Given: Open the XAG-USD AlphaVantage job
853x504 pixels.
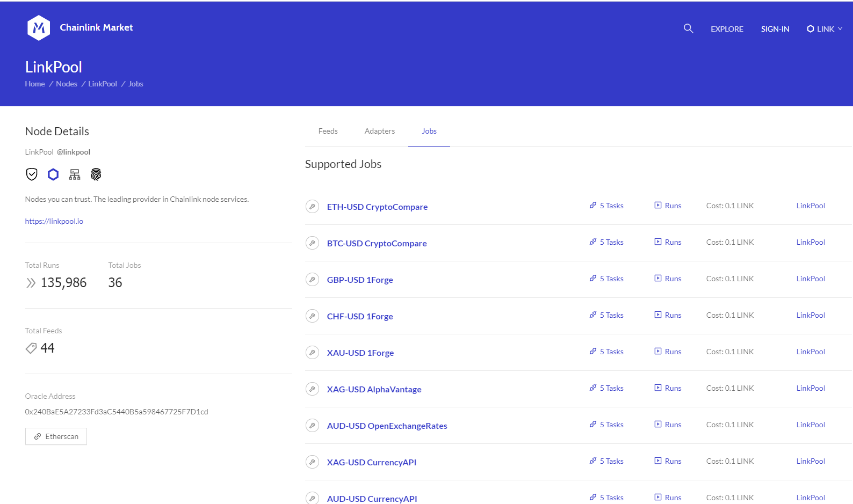Looking at the screenshot, I should [374, 389].
